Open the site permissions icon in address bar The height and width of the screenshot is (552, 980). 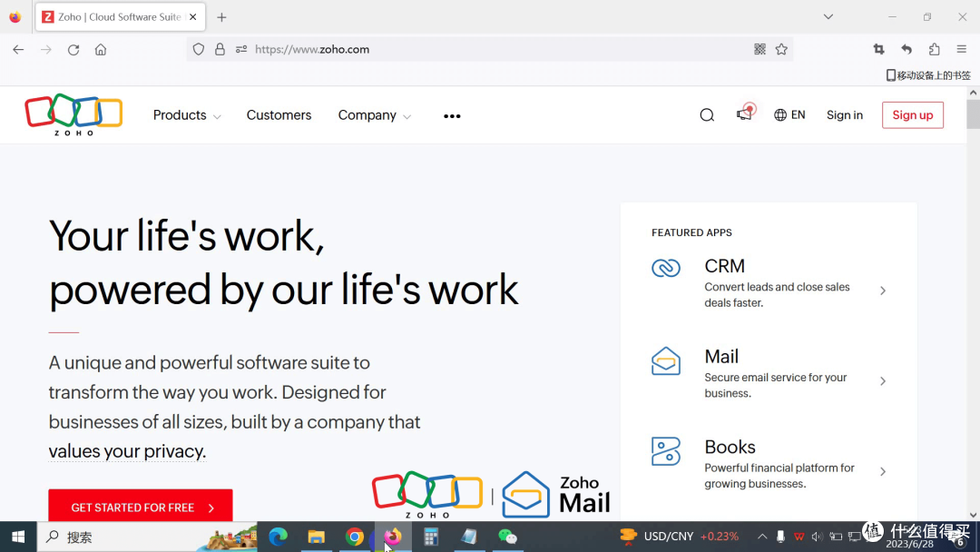(x=241, y=49)
